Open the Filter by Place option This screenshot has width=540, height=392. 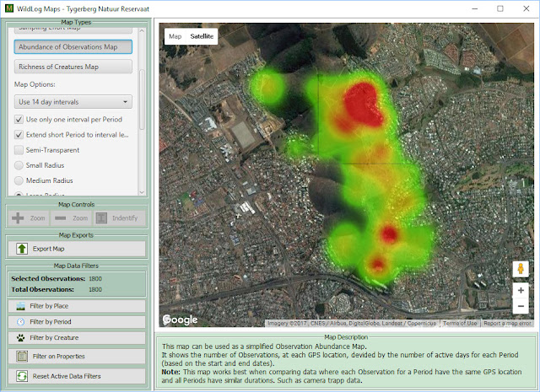click(77, 306)
